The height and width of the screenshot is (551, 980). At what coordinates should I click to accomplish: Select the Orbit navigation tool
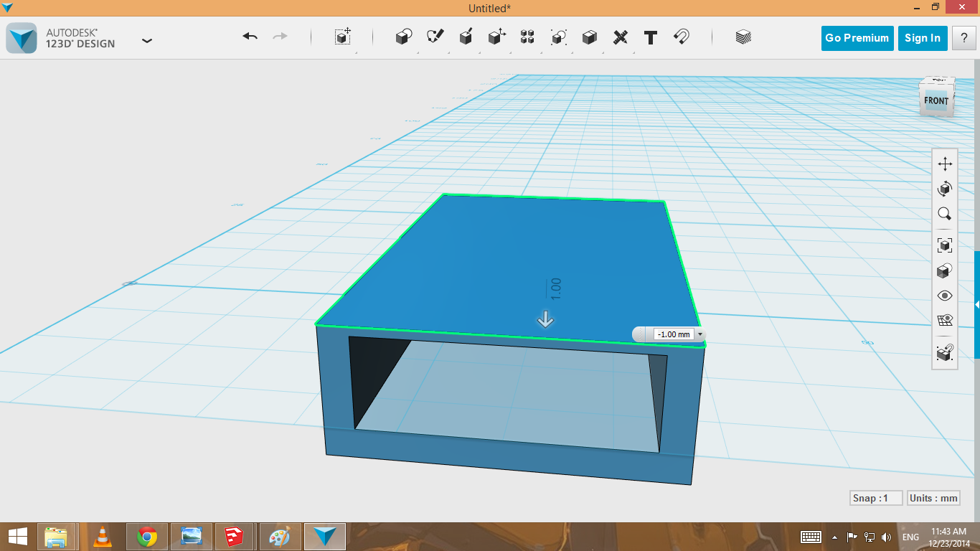pyautogui.click(x=945, y=189)
